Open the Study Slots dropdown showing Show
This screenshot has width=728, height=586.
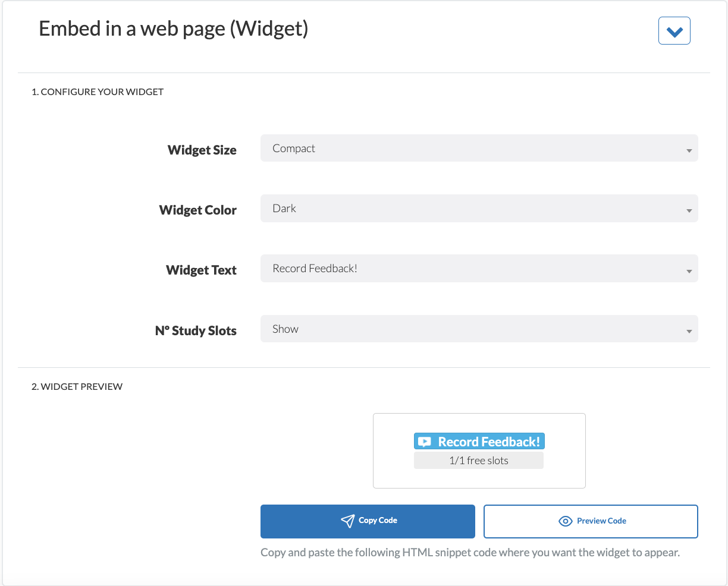tap(479, 329)
